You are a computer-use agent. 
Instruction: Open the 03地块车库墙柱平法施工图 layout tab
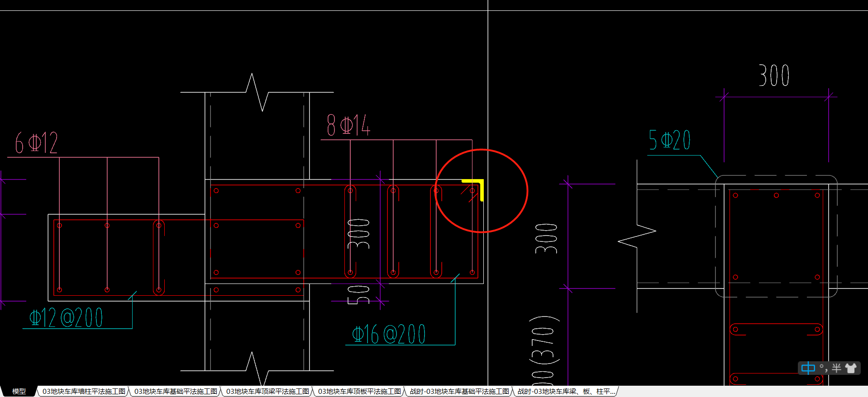(84, 391)
